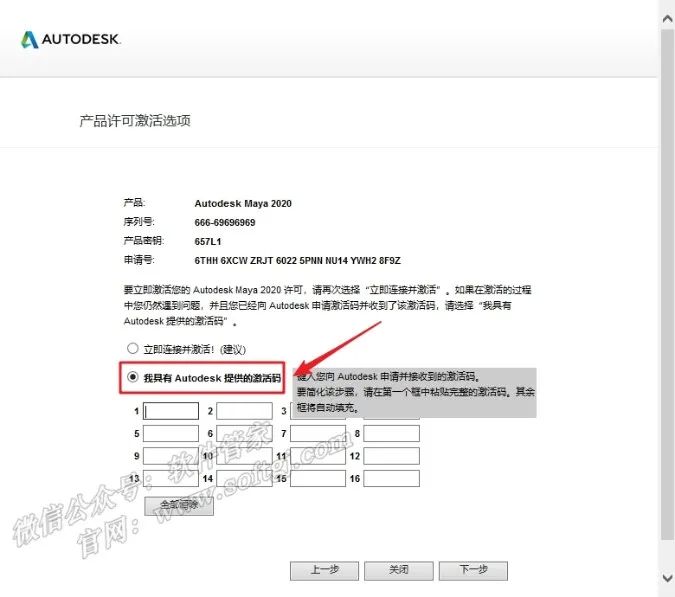
Task: Click the request code 6THH 6XCW ZRJT text
Action: point(297,260)
